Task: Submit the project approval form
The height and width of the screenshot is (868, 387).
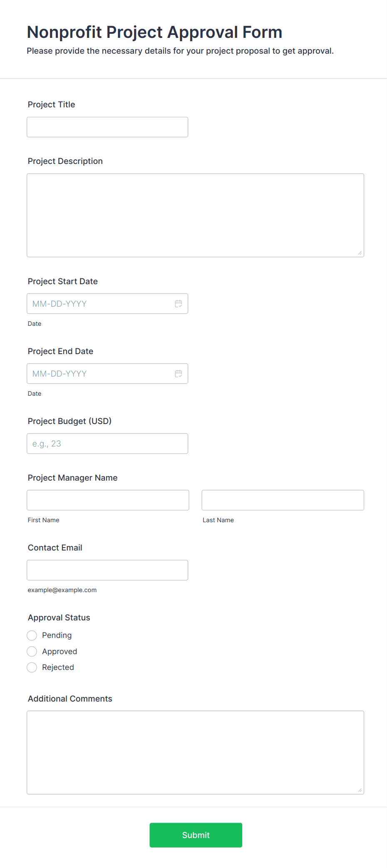Action: [196, 835]
